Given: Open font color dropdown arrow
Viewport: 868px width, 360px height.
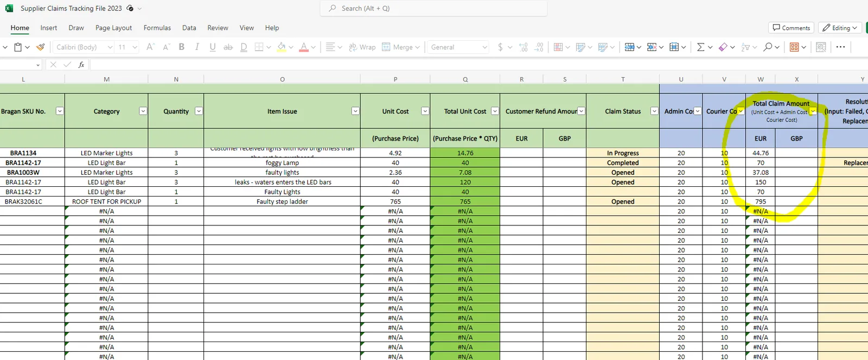Looking at the screenshot, I should click(x=314, y=47).
